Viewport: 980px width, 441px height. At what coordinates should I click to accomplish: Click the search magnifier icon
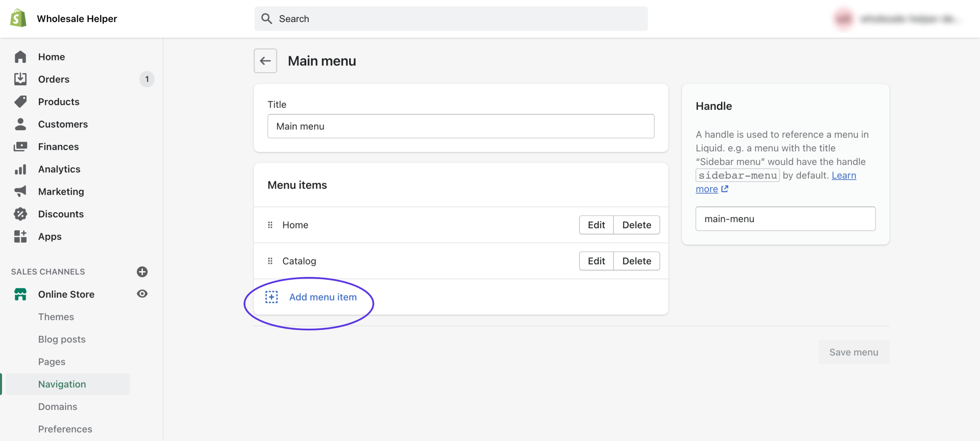267,18
